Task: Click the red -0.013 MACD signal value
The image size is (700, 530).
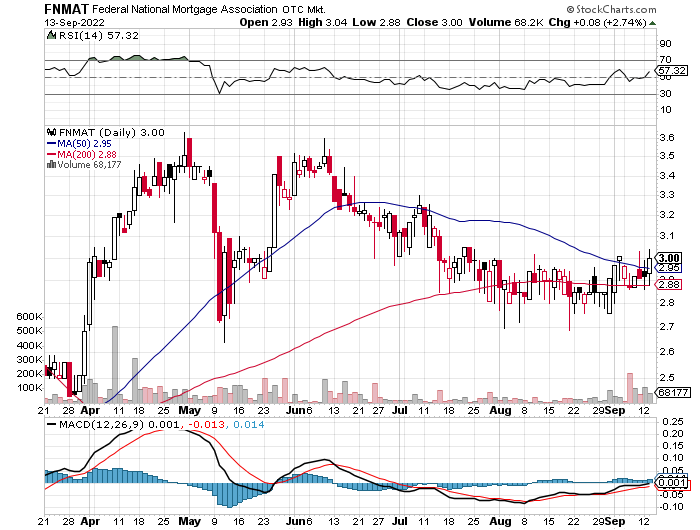Action: [x=208, y=424]
